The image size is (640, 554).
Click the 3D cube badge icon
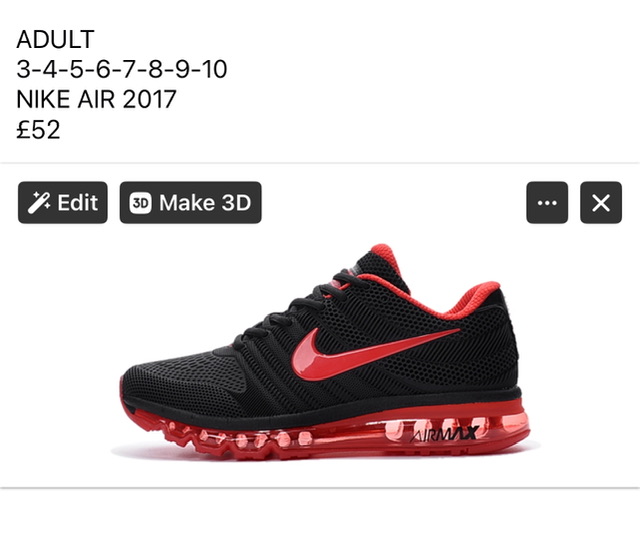tap(140, 202)
